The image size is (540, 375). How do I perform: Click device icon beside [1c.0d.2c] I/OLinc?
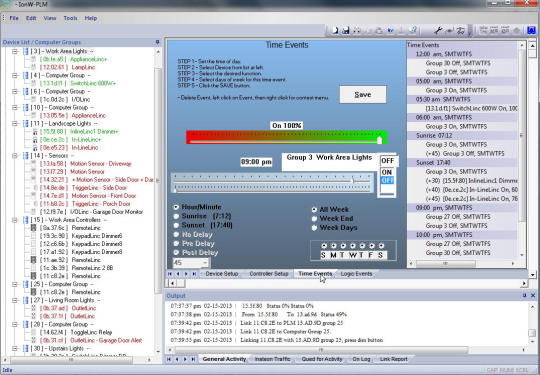(x=34, y=100)
